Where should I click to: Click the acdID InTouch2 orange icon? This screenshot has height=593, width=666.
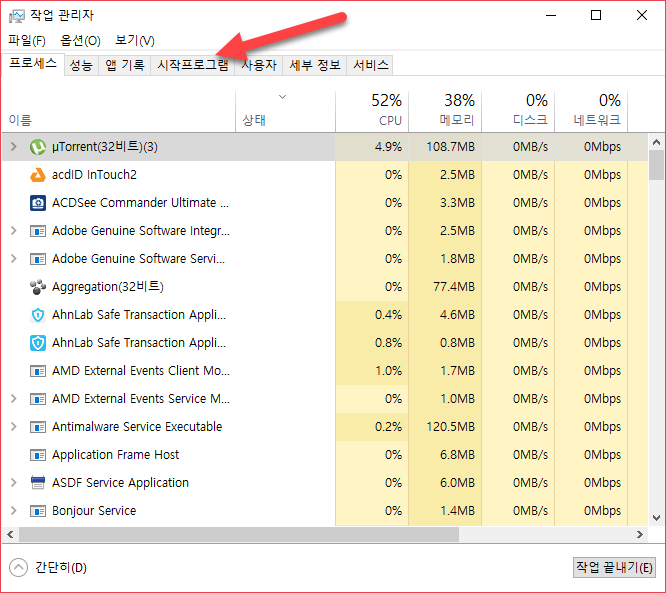38,175
